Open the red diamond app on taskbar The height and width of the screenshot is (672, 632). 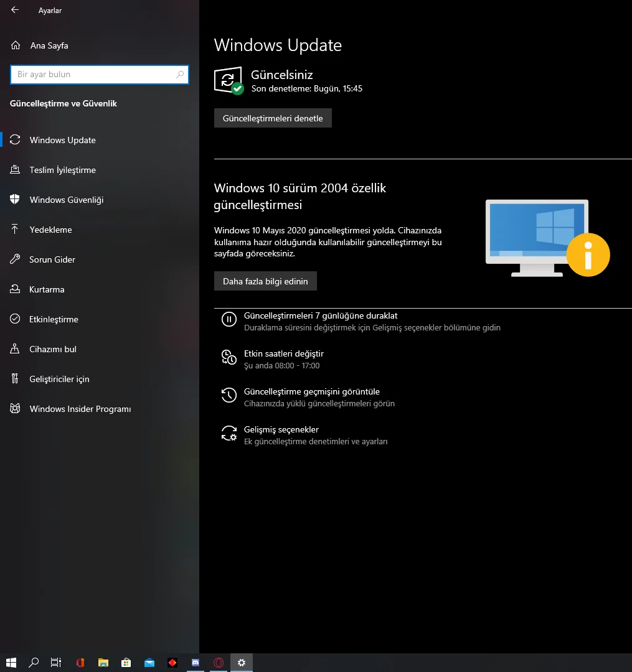click(x=172, y=663)
